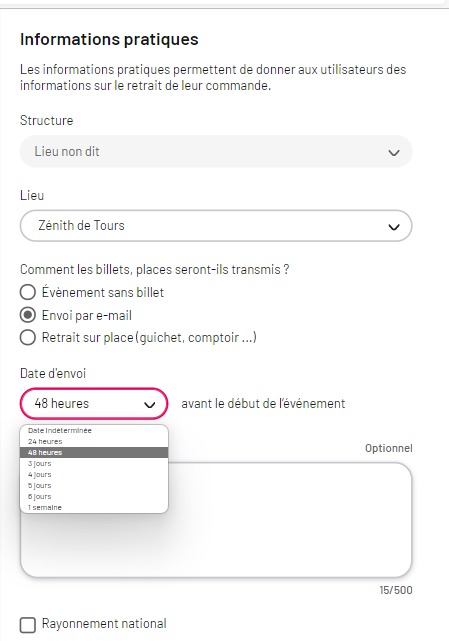
Task: Select the Envoi par e-mail radio button
Action: coord(28,315)
